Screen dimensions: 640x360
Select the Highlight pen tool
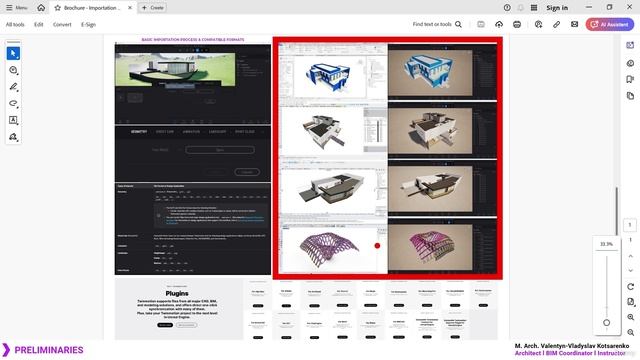tap(13, 87)
